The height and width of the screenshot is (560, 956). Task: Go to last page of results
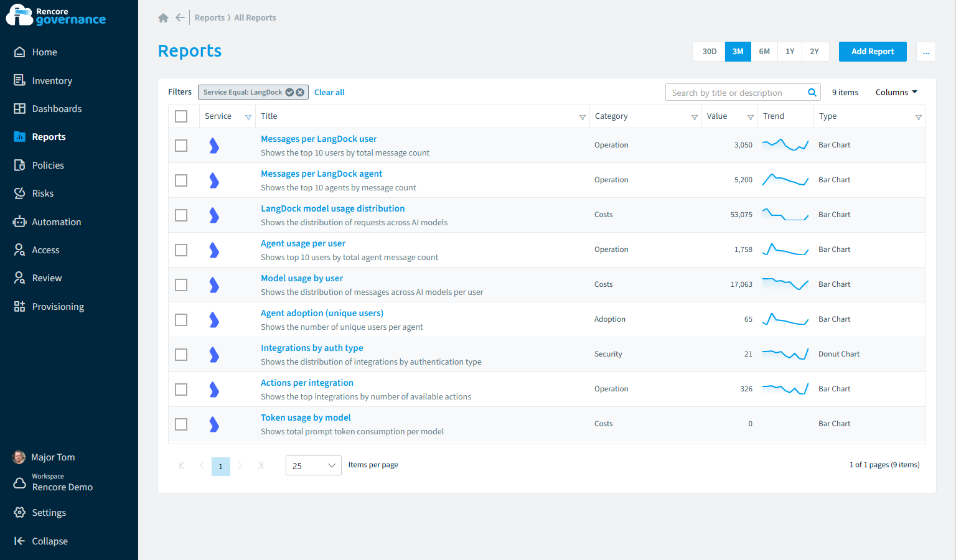[260, 465]
